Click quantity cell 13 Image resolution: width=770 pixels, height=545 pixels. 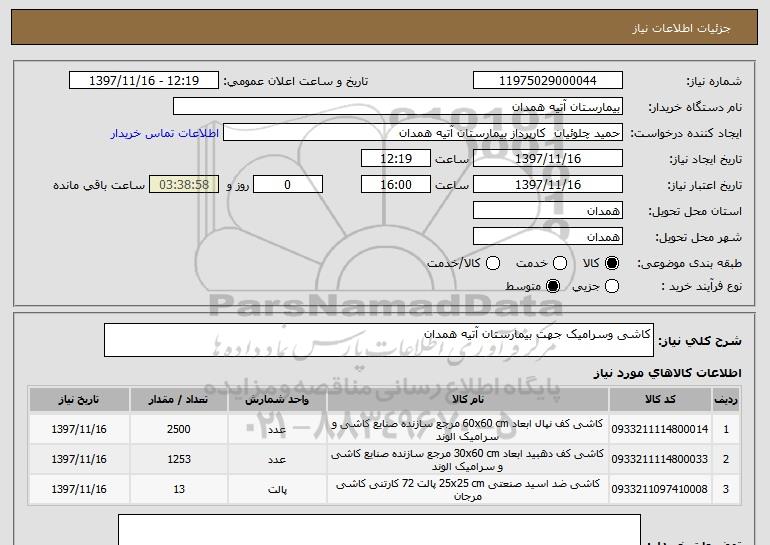pos(179,489)
